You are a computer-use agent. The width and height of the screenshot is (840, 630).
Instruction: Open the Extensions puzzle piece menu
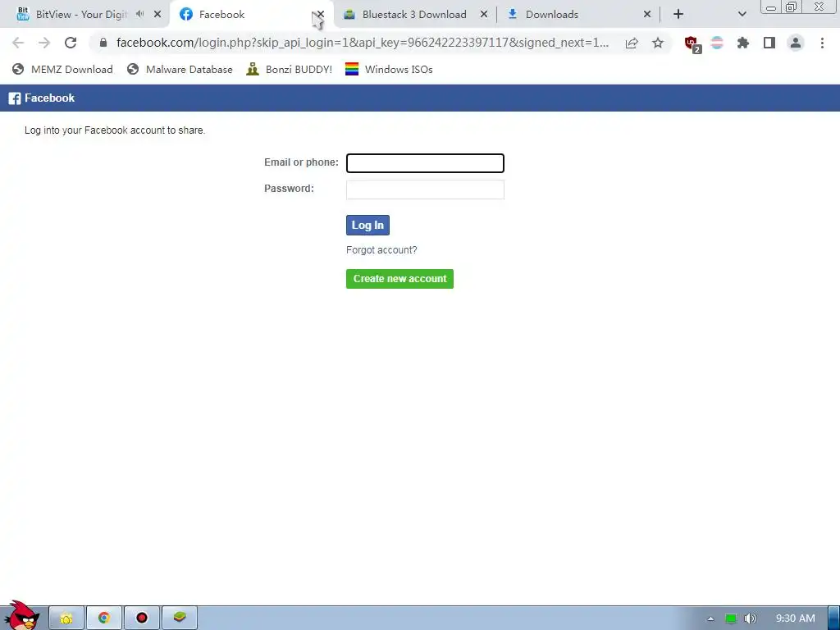(743, 43)
